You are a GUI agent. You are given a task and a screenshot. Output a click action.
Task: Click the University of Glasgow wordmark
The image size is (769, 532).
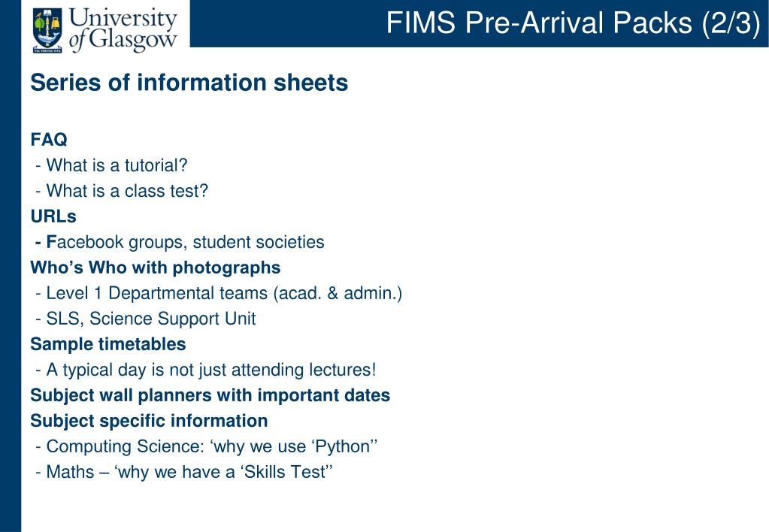coord(123,29)
